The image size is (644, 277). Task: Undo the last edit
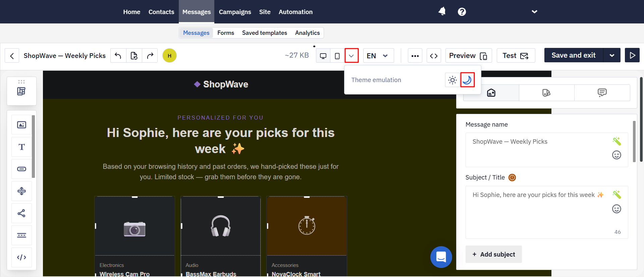(118, 56)
